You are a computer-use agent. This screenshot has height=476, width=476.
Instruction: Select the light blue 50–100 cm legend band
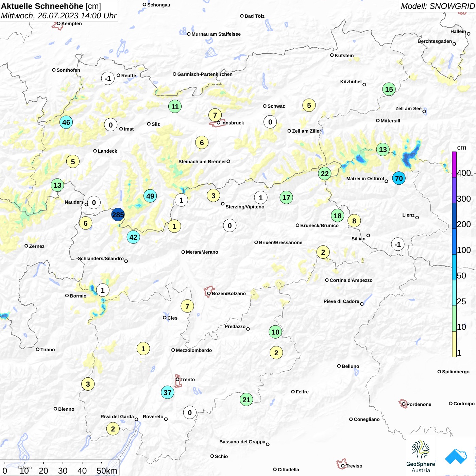click(454, 267)
